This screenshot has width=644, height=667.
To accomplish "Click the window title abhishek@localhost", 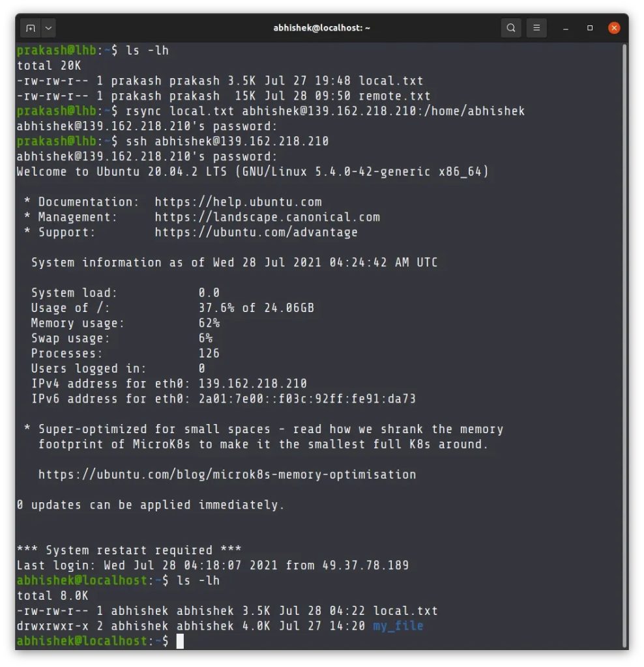I will click(x=322, y=28).
